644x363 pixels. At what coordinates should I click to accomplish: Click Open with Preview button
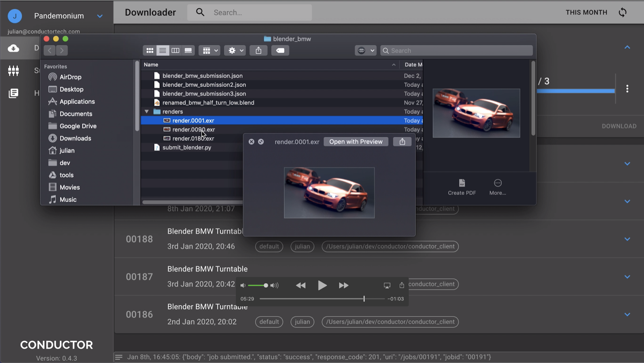pos(356,142)
